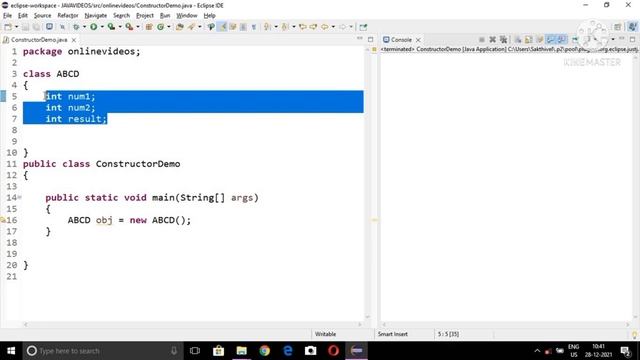Toggle Block Selection mode icon
This screenshot has width=640, height=360.
tap(243, 27)
